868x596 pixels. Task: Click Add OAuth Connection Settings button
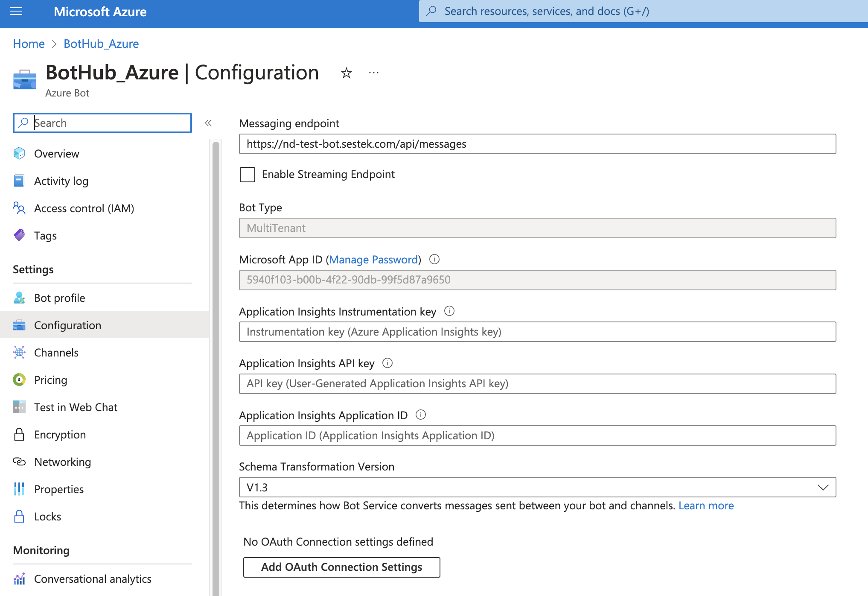(341, 567)
